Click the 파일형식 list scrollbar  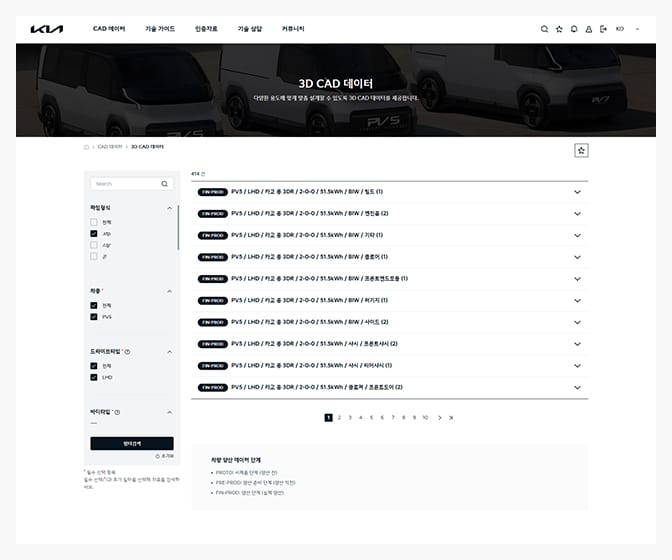tap(178, 228)
